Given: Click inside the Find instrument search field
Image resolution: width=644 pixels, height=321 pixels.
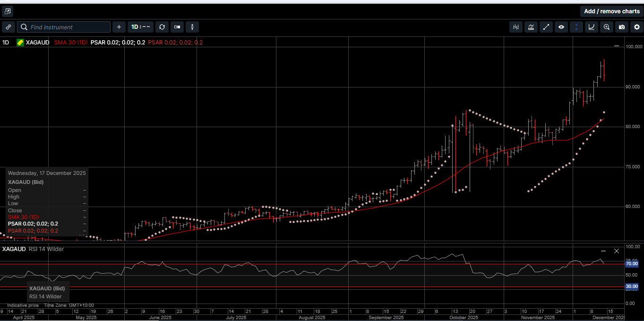Looking at the screenshot, I should point(64,27).
